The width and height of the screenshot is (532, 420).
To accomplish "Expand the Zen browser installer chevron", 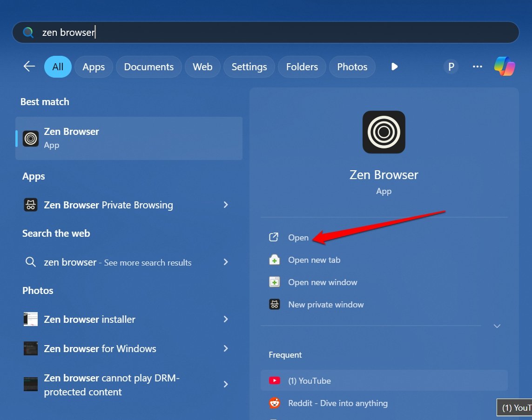I will point(226,319).
